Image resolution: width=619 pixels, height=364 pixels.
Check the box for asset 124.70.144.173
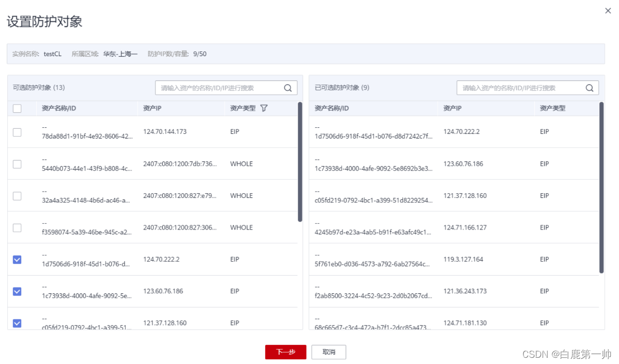17,132
